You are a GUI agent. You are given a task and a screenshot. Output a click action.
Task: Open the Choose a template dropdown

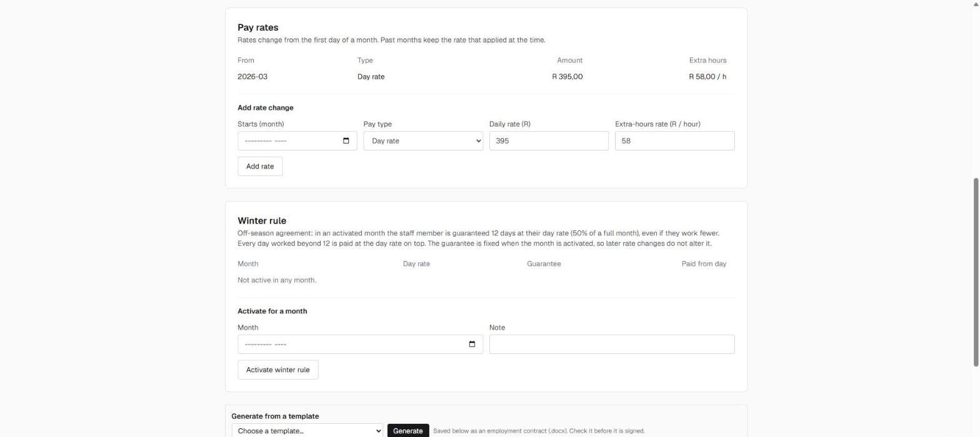[x=307, y=431]
